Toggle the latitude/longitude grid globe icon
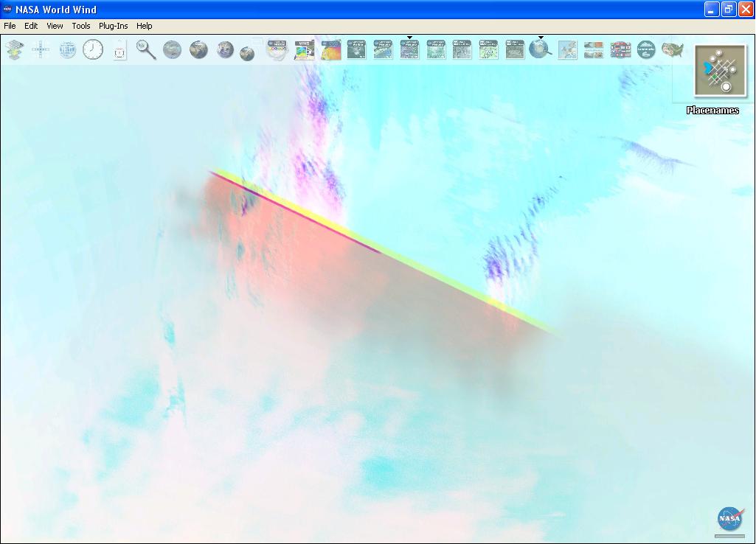 (x=67, y=49)
